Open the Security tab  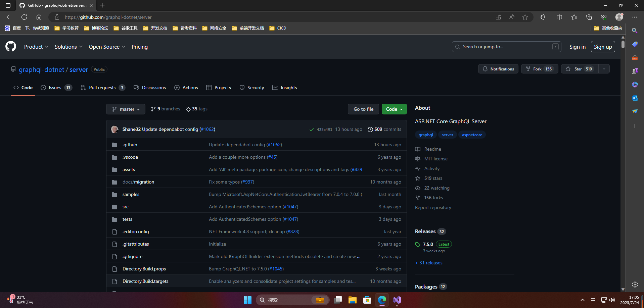[252, 88]
